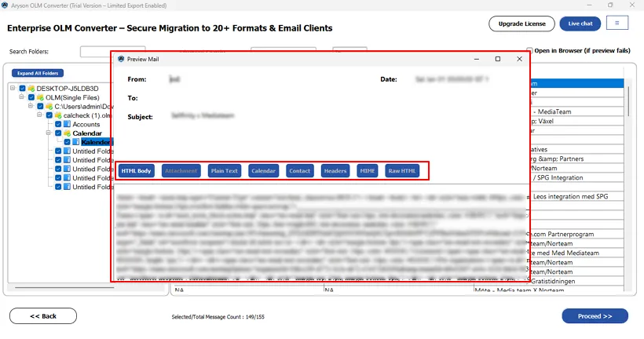Maximize the Preview Mail dialog

click(497, 59)
